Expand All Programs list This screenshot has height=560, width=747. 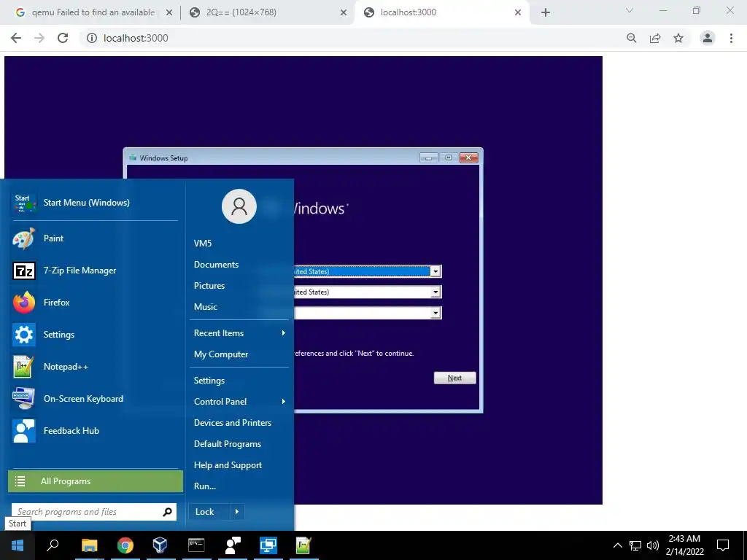pos(96,481)
